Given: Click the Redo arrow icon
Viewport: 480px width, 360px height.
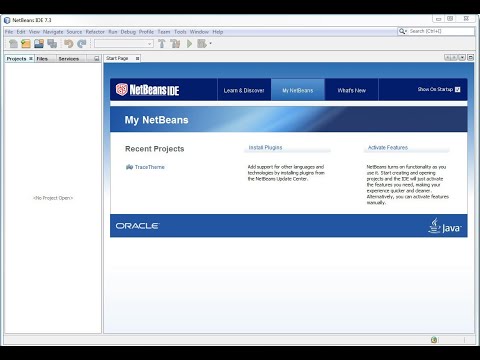Looking at the screenshot, I should pyautogui.click(x=82, y=43).
